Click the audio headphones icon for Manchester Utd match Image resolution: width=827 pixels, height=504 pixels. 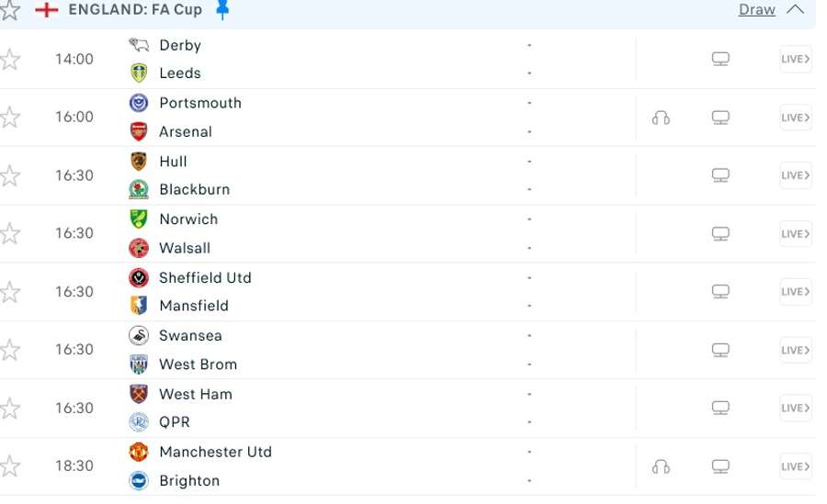pyautogui.click(x=660, y=466)
